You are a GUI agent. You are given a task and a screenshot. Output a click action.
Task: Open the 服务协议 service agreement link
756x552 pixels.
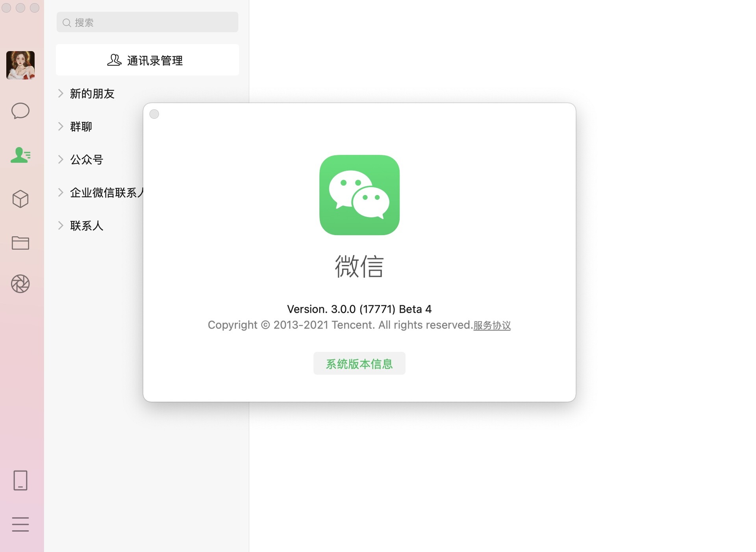(x=492, y=325)
